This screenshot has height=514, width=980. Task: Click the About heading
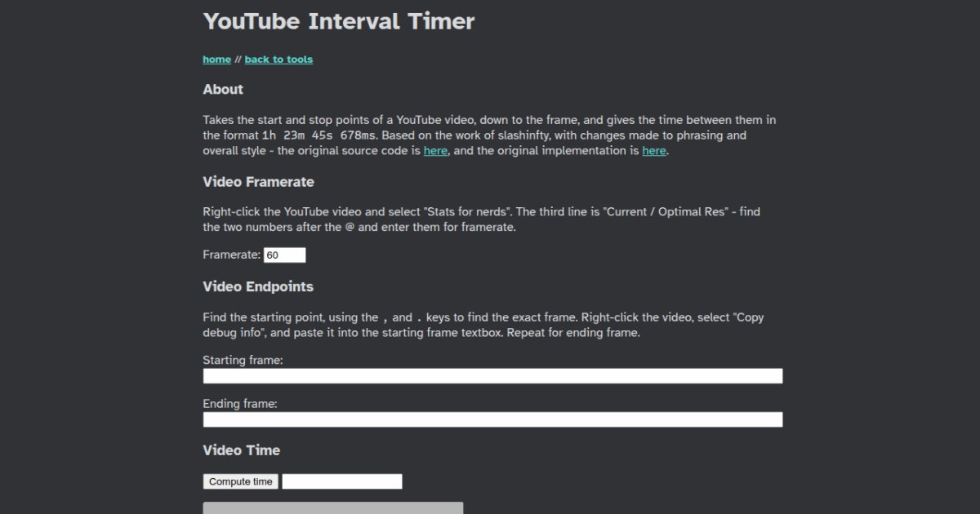[x=223, y=90]
